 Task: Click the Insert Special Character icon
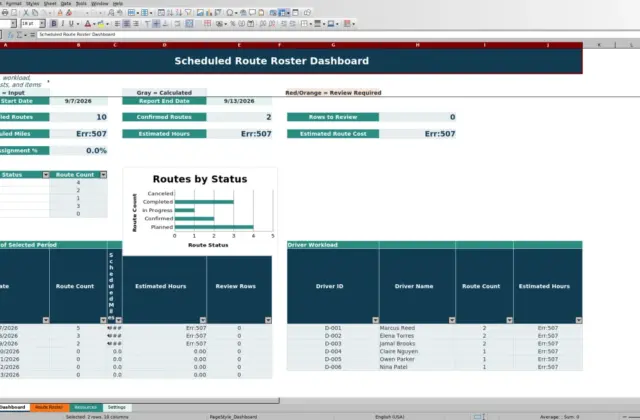(x=230, y=13)
